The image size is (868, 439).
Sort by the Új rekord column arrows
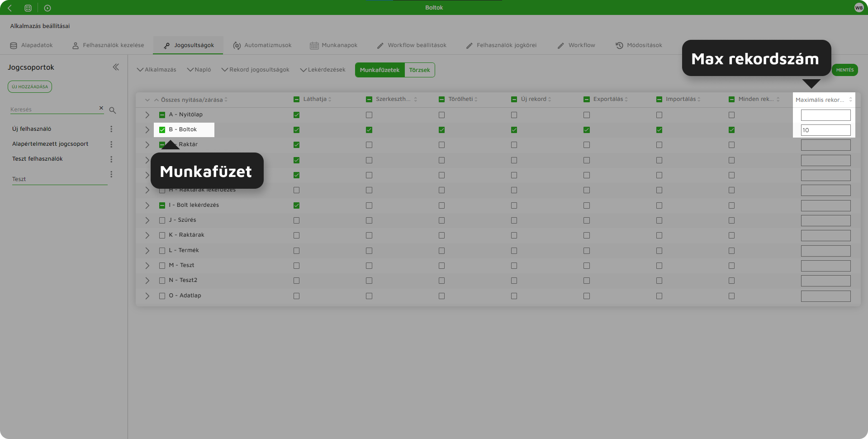(550, 99)
